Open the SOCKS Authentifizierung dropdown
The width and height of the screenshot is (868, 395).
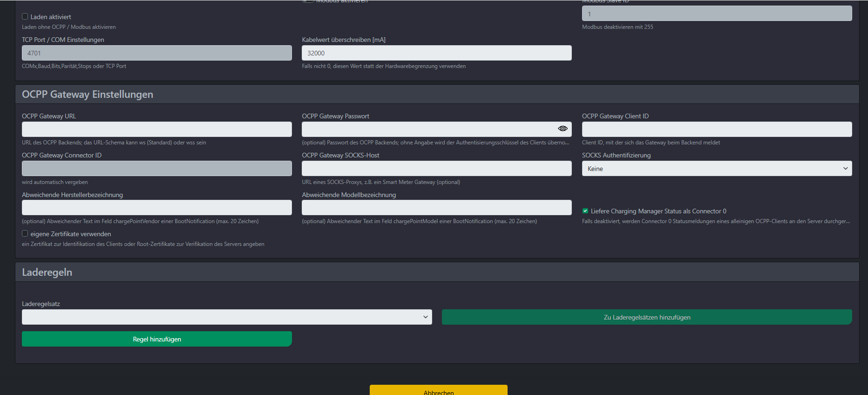tap(717, 169)
